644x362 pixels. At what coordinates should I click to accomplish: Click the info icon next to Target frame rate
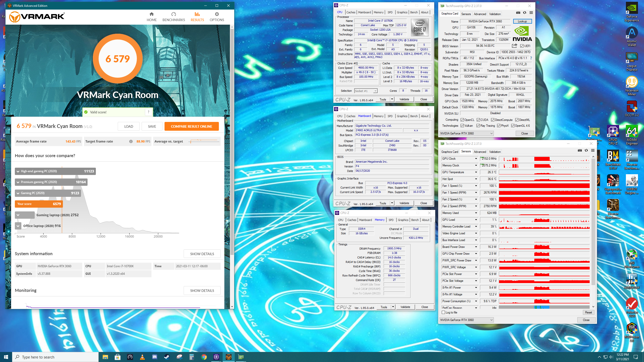131,142
